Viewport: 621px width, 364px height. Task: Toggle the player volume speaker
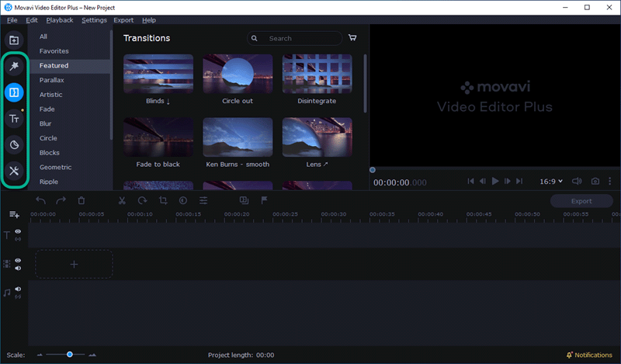[x=577, y=181]
